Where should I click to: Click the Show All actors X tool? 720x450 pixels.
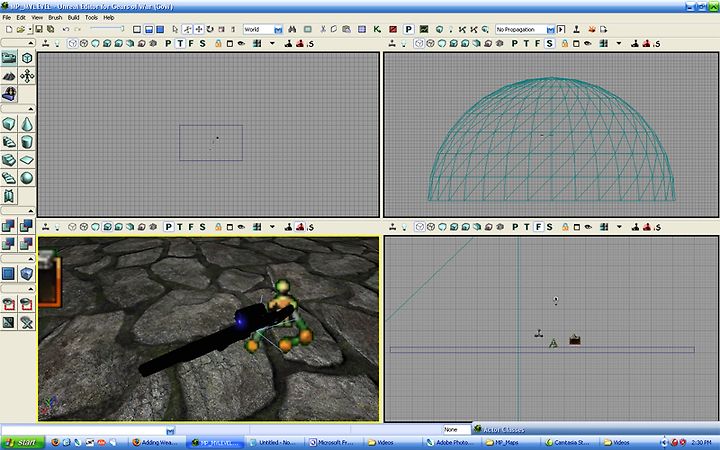(x=27, y=322)
